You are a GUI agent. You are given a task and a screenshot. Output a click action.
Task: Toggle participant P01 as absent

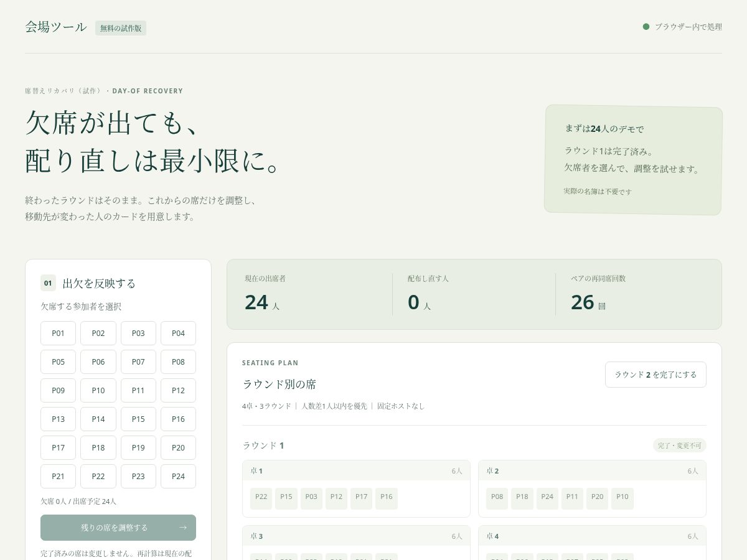click(x=58, y=333)
